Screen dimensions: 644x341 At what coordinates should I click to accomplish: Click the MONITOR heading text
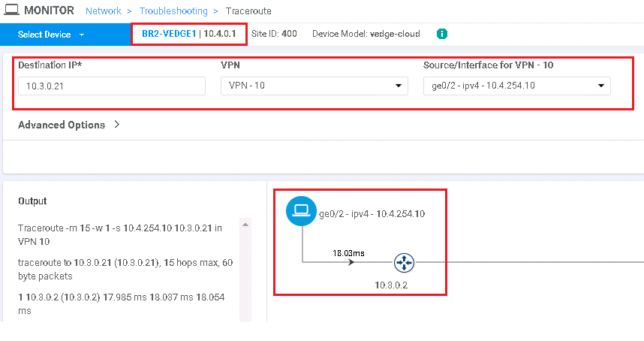tap(49, 11)
